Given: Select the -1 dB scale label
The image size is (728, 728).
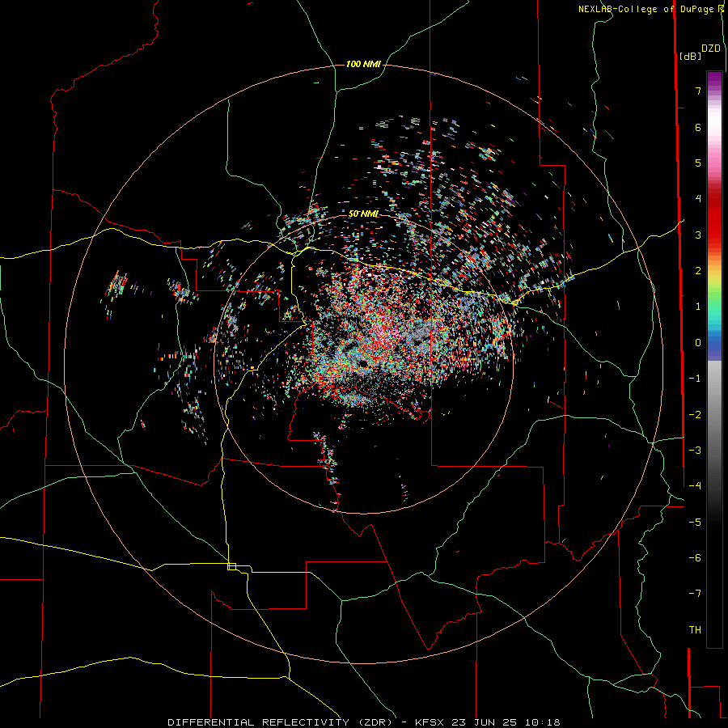Looking at the screenshot, I should [x=695, y=379].
